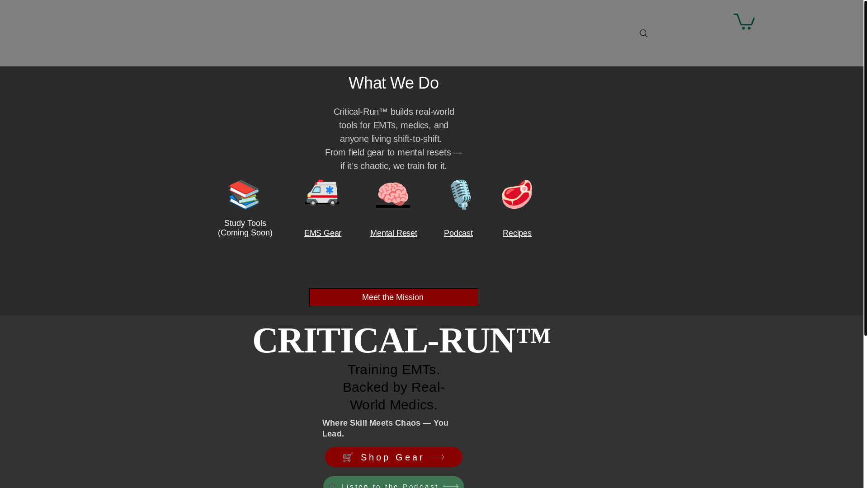Click 'Where Skill Meets Chaos — You Lead.' tagline
The height and width of the screenshot is (488, 868).
point(386,428)
